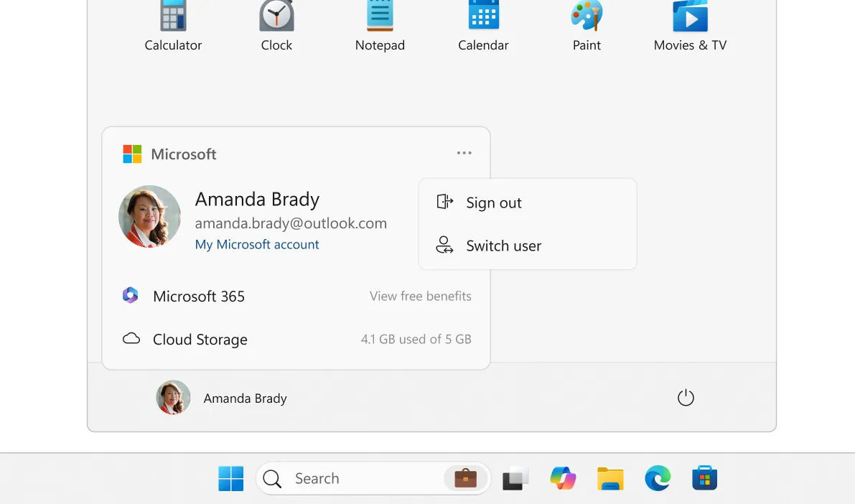
Task: Click the Switch user person icon
Action: tap(444, 245)
